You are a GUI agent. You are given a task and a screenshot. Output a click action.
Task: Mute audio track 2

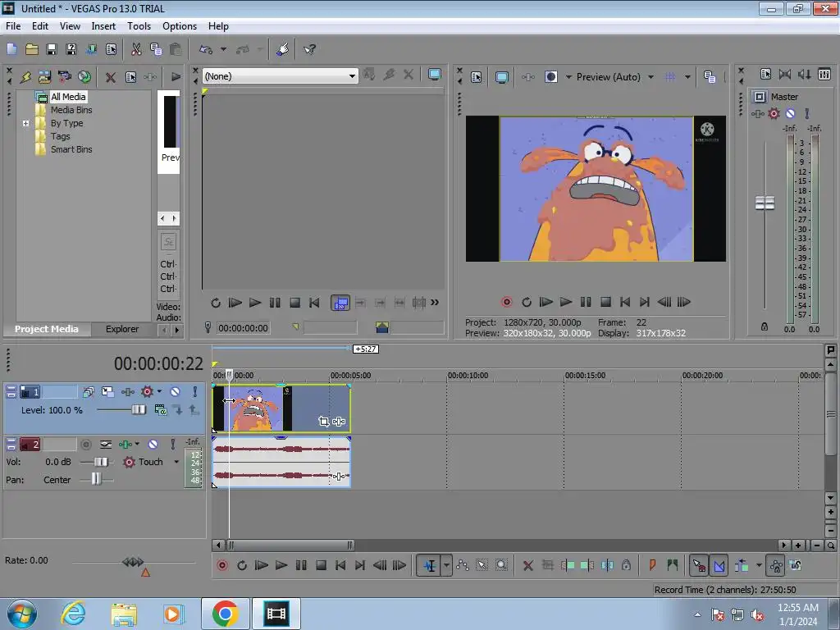153,444
